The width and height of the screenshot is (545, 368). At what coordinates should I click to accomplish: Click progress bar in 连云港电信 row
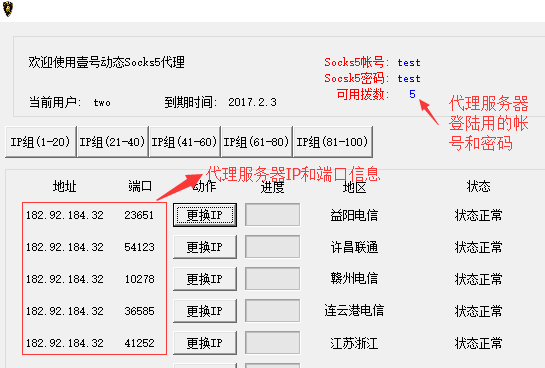(x=272, y=311)
